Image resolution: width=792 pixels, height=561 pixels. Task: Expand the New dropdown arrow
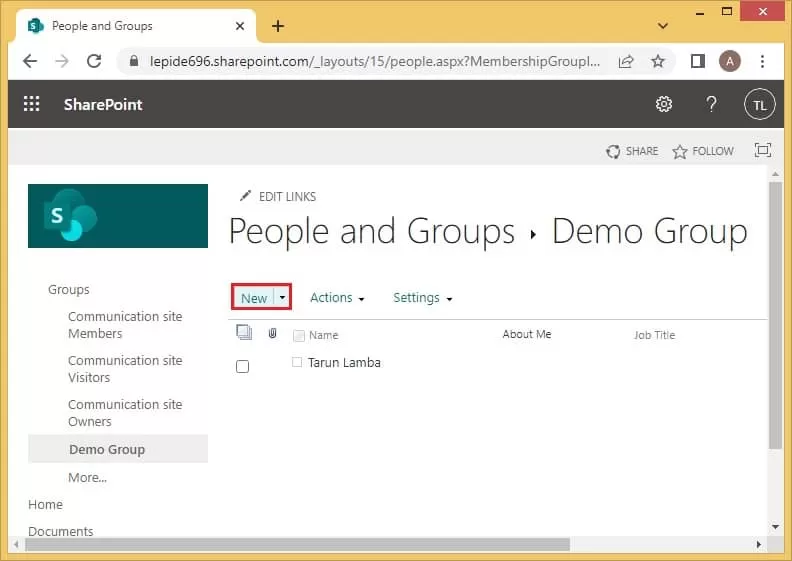tap(283, 298)
